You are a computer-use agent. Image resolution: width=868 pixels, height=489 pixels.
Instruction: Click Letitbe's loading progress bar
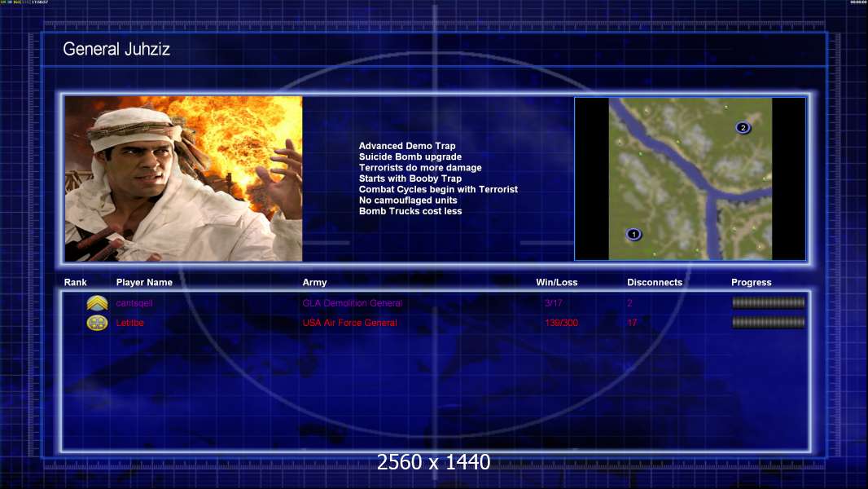coord(769,322)
